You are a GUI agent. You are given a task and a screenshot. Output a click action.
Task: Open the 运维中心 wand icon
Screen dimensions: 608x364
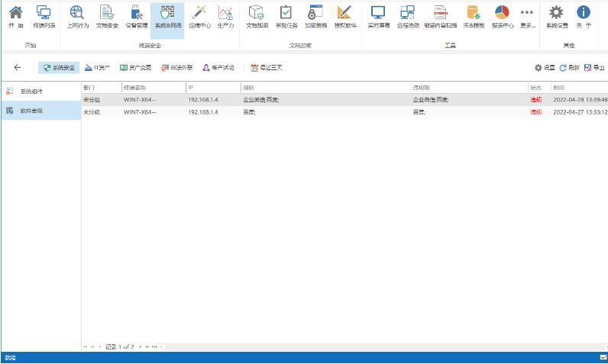tap(199, 17)
